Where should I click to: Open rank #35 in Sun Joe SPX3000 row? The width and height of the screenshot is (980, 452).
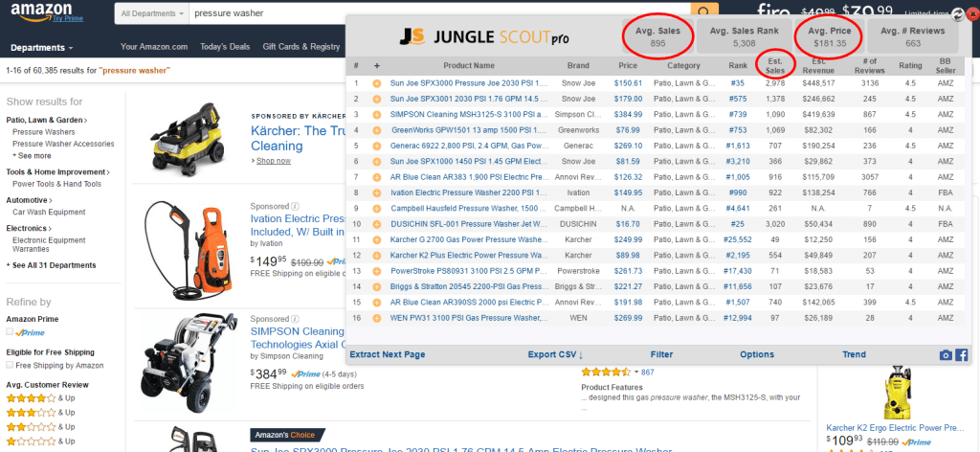click(737, 83)
